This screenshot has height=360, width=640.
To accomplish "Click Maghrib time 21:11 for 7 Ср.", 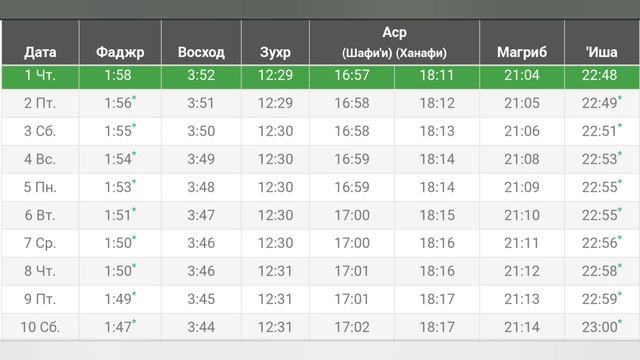I will click(x=522, y=243).
